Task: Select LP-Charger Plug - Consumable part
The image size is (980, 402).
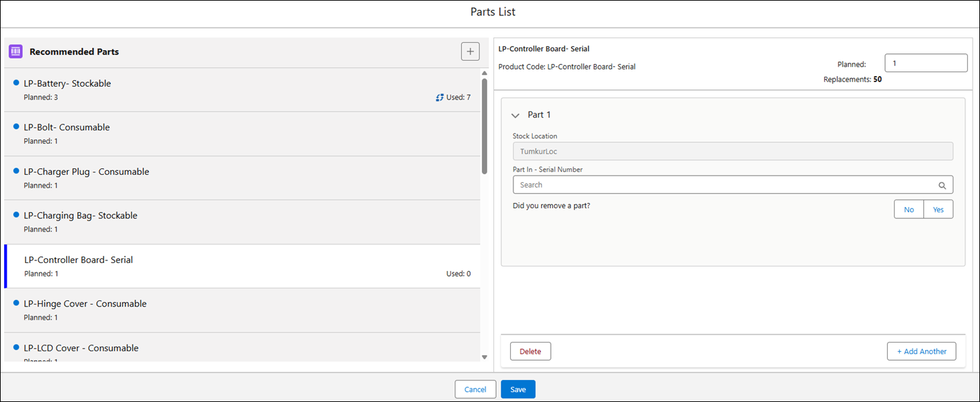Action: point(242,178)
